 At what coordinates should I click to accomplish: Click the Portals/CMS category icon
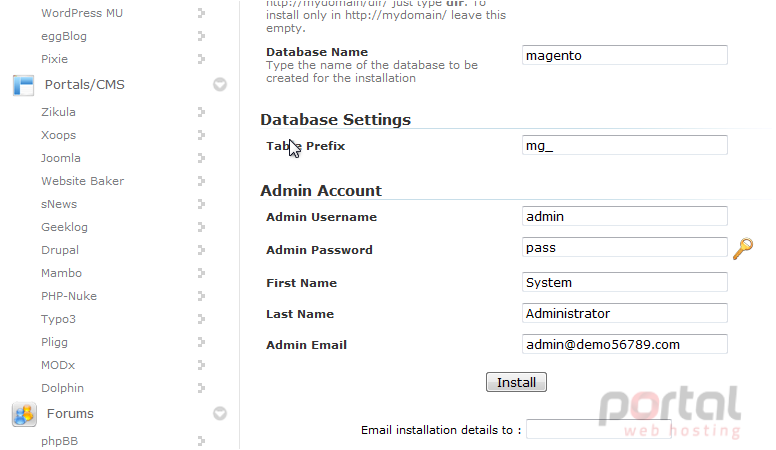[23, 85]
